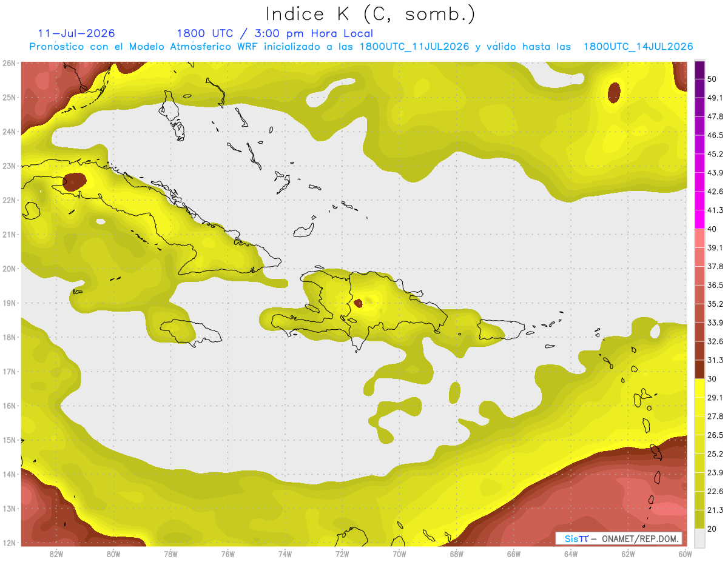Image resolution: width=728 pixels, height=562 pixels.
Task: Click the "82W" longitude axis label
Action: pos(56,554)
